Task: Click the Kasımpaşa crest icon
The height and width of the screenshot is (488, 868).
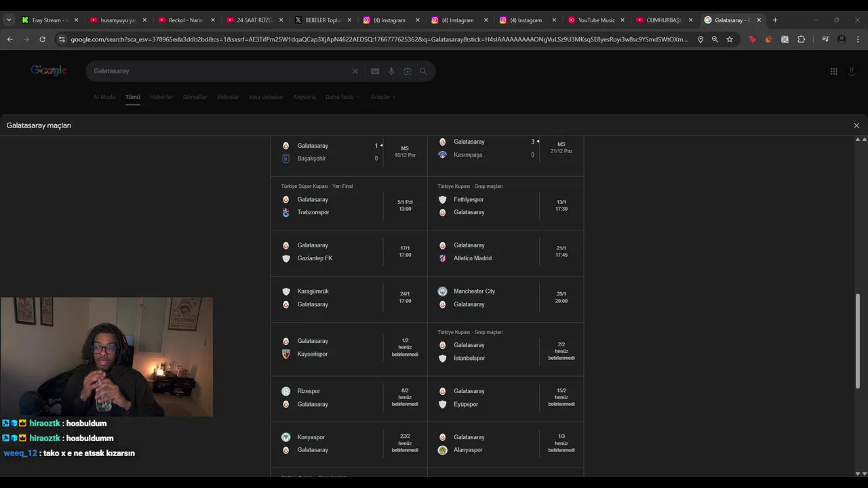Action: [x=442, y=155]
